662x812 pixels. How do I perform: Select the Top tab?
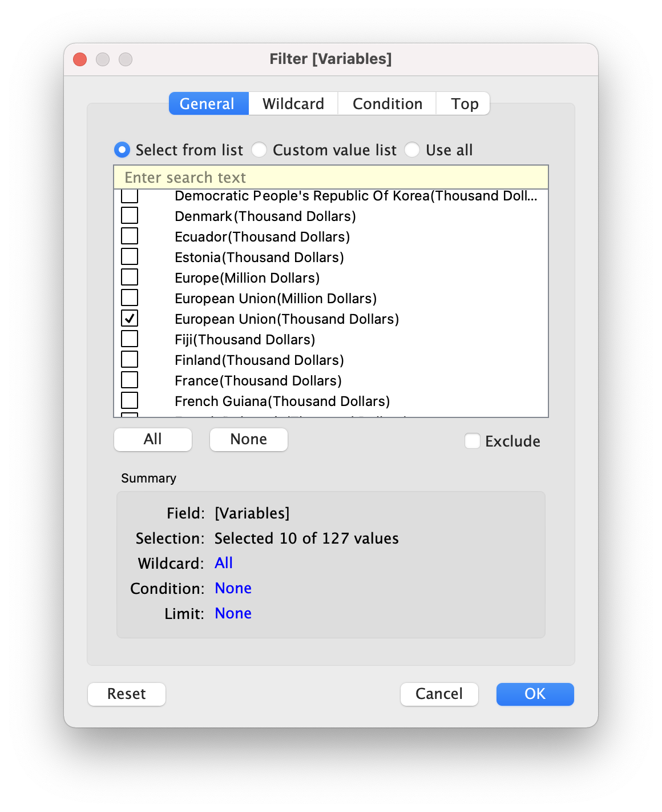(x=464, y=104)
